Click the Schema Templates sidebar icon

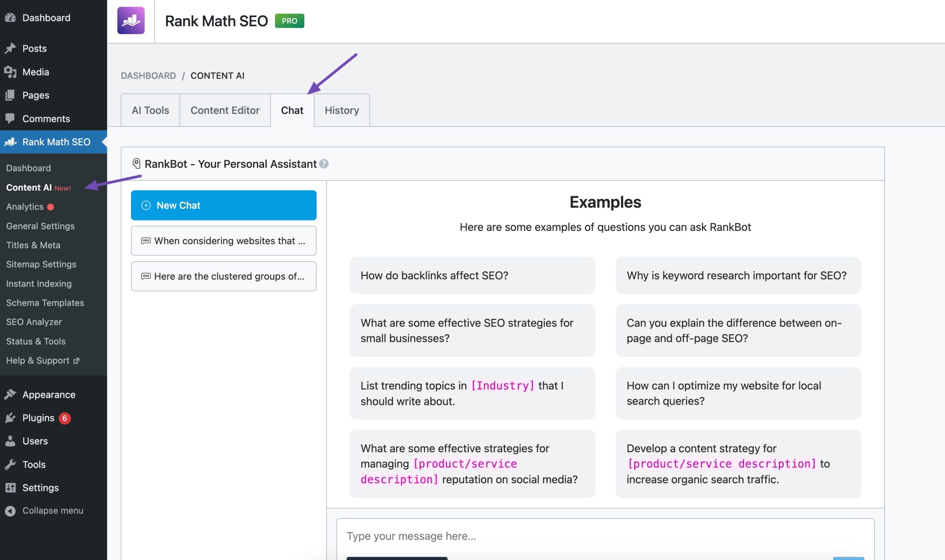[x=45, y=303]
